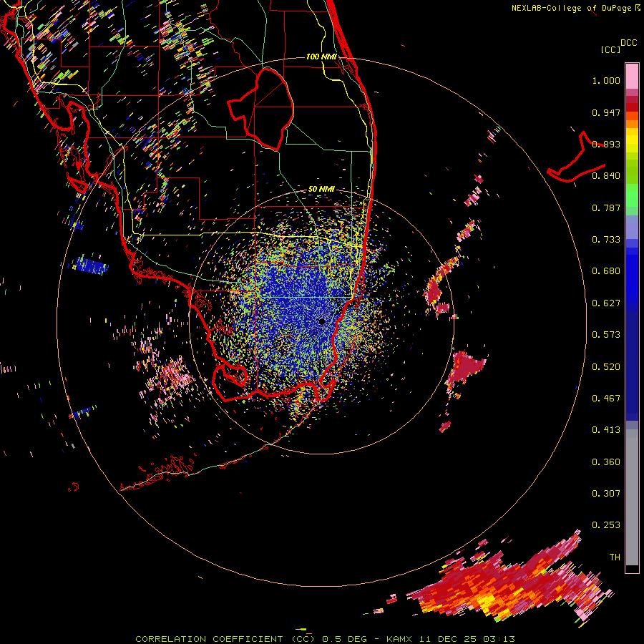Select the 0.733 scale value
The image size is (644, 644).
[606, 240]
